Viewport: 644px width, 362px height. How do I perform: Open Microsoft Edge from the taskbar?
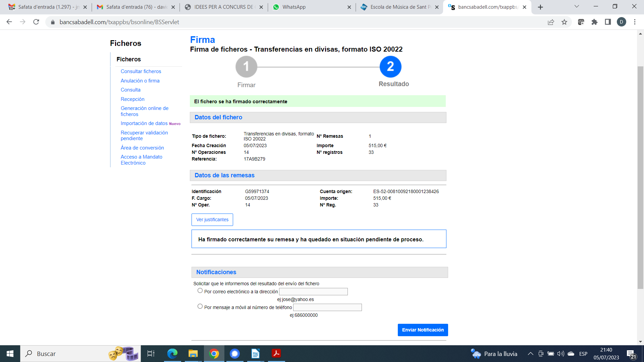(172, 354)
